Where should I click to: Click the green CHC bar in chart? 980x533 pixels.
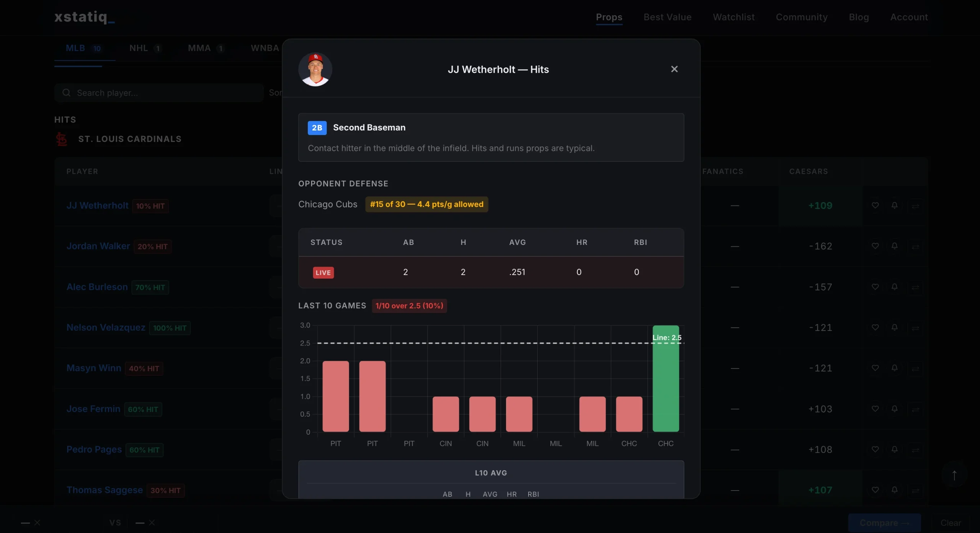pyautogui.click(x=666, y=378)
